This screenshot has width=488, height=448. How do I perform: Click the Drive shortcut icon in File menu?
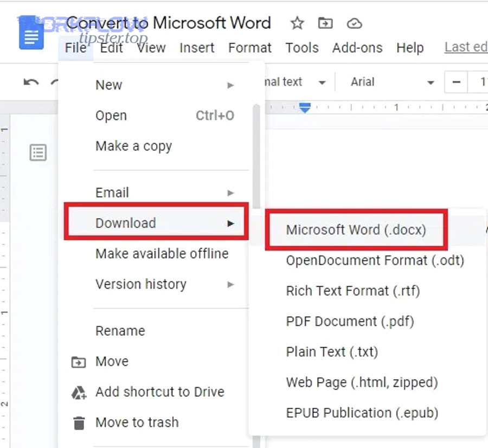pyautogui.click(x=79, y=392)
